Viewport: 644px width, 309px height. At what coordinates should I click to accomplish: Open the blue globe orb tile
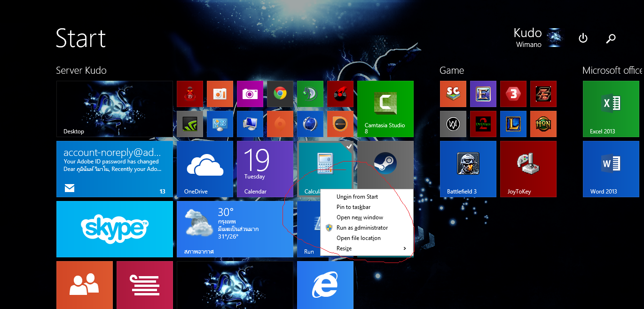coord(310,124)
